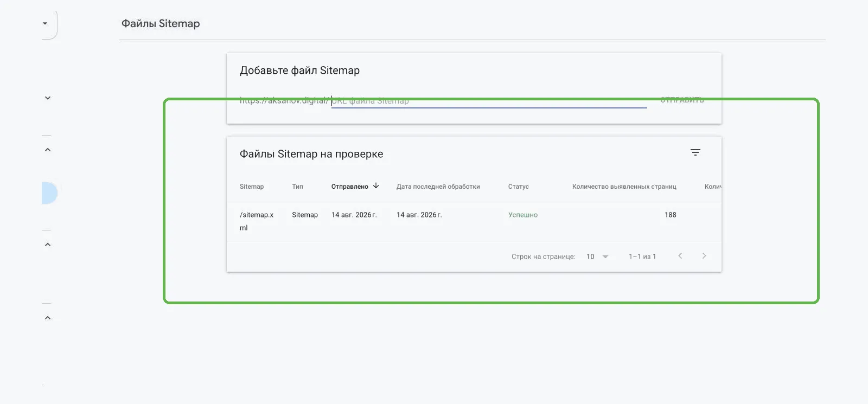Click the Успешно status cell
The height and width of the screenshot is (404, 868).
coord(523,215)
